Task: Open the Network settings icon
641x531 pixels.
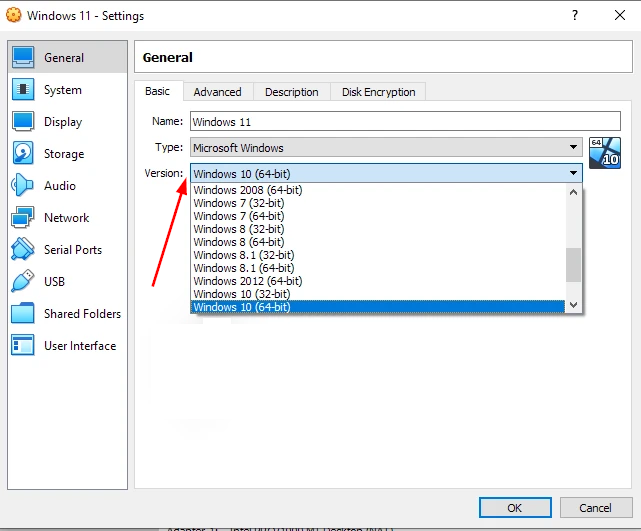Action: click(23, 217)
